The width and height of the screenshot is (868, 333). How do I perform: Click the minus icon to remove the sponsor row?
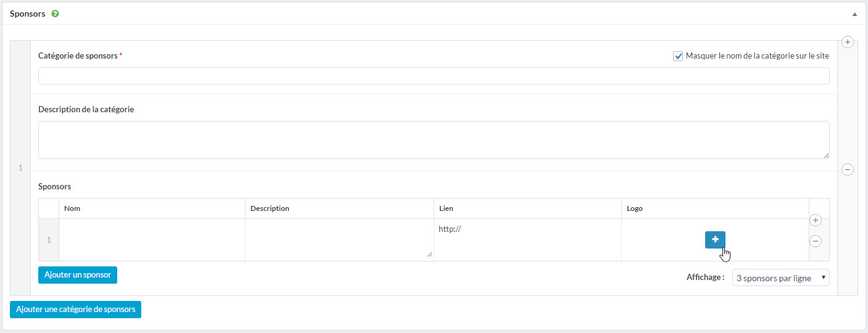[x=816, y=241]
